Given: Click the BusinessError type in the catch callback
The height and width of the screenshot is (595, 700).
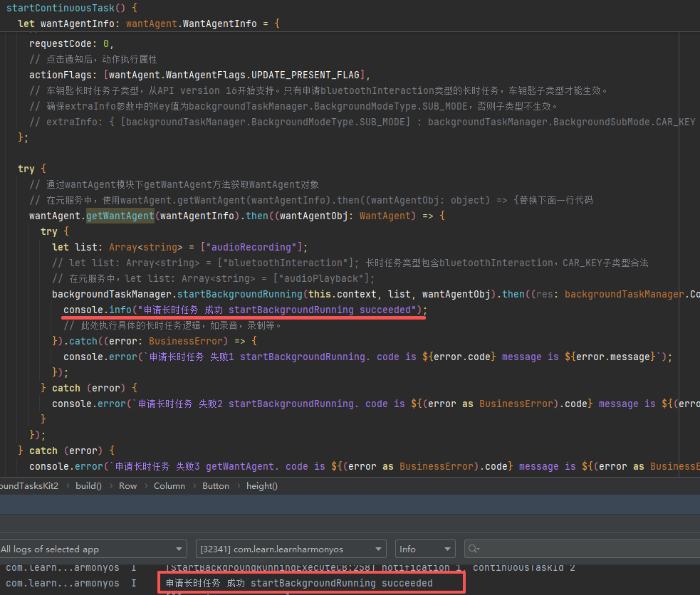Looking at the screenshot, I should [186, 341].
